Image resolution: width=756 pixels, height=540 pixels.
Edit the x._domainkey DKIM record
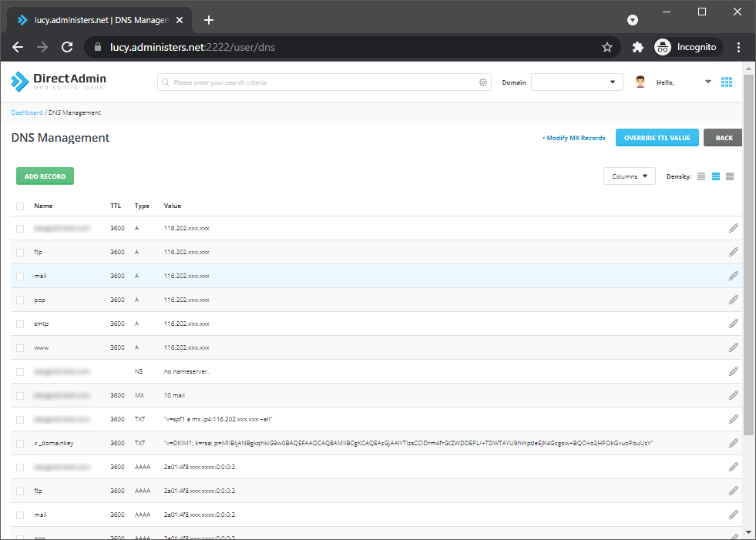(x=734, y=443)
